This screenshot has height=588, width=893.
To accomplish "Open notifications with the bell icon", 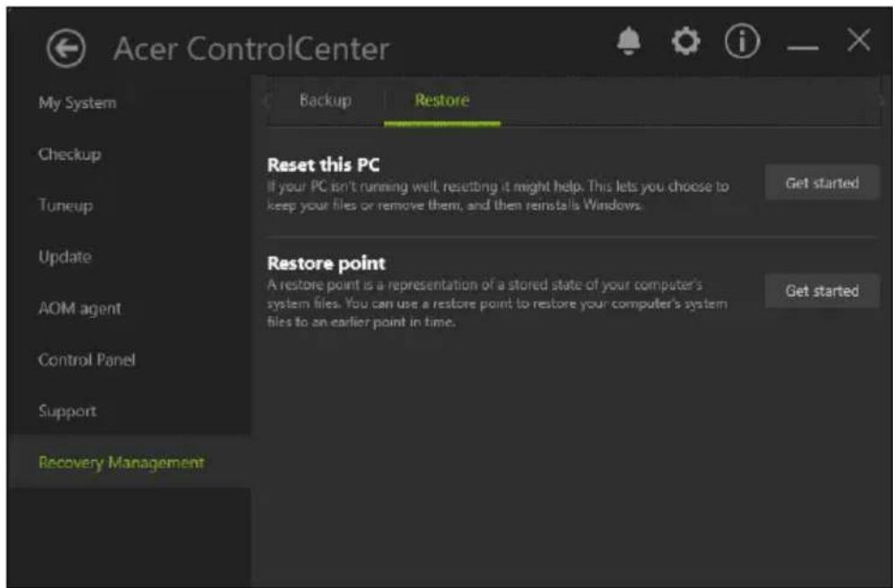I will coord(629,41).
